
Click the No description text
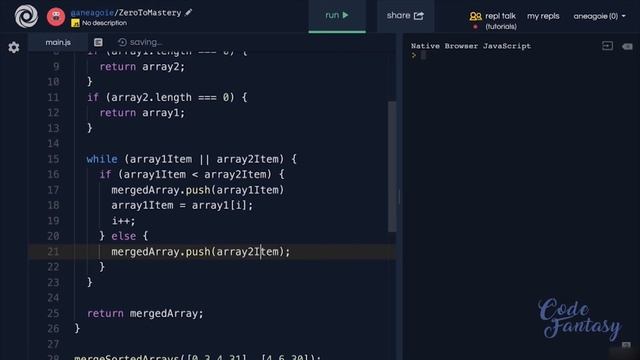[104, 23]
